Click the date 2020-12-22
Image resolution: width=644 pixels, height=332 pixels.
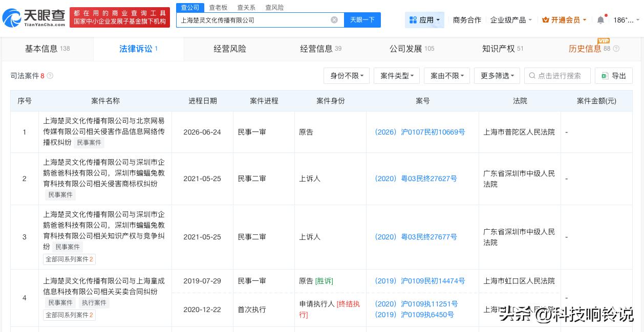pos(202,309)
